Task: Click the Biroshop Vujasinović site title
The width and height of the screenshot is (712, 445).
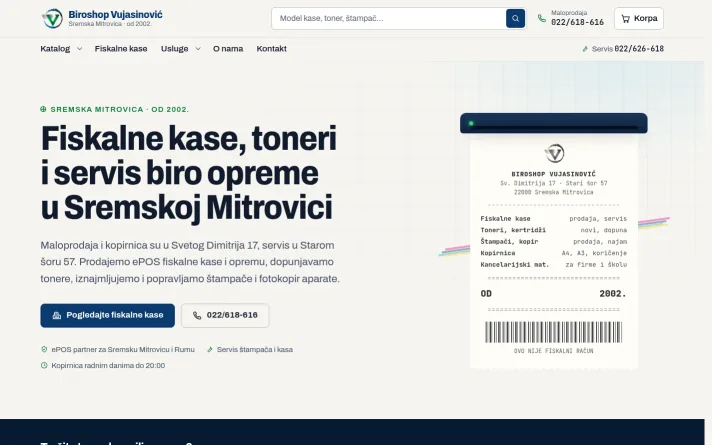Action: click(x=115, y=15)
